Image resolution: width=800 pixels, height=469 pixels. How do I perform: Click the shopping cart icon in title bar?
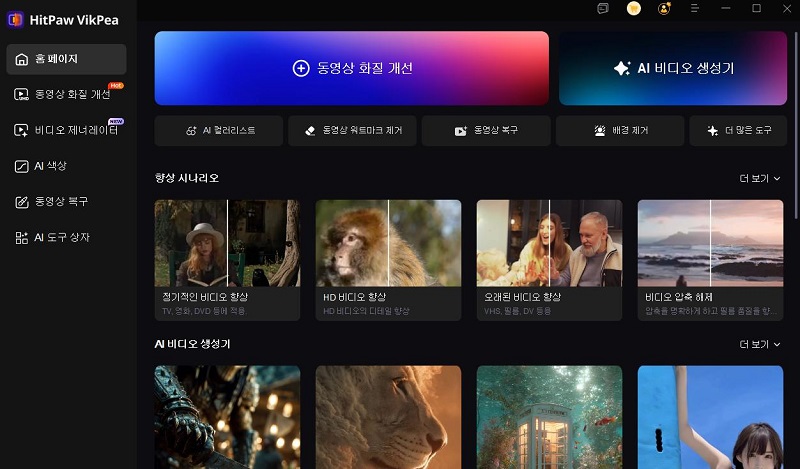pos(633,9)
